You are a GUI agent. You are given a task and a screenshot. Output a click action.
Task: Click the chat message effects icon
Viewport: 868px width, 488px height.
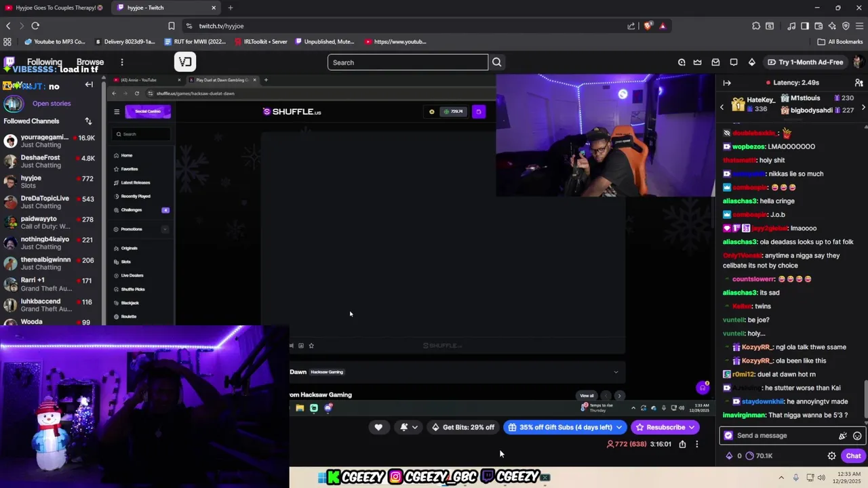pos(843,436)
